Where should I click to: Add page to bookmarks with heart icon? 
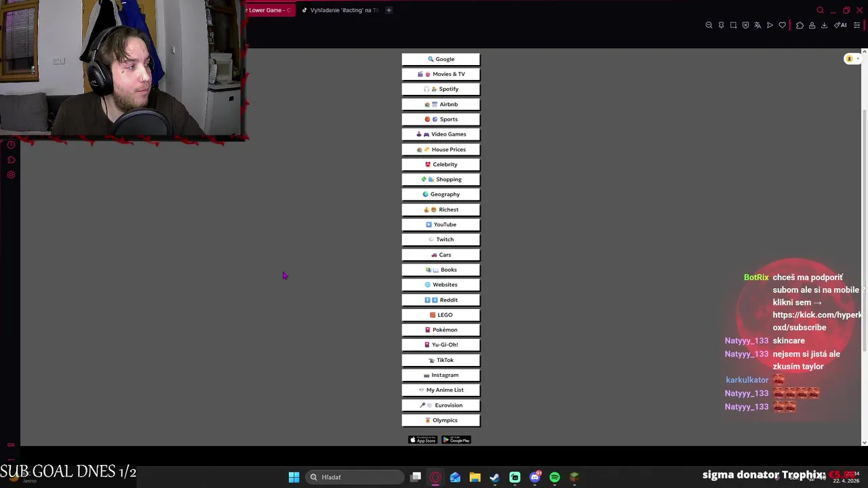point(782,25)
